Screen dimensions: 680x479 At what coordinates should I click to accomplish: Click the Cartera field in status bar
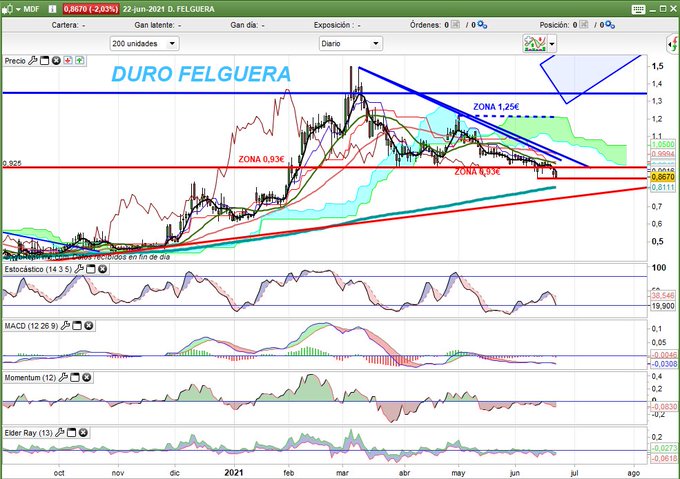tap(68, 25)
